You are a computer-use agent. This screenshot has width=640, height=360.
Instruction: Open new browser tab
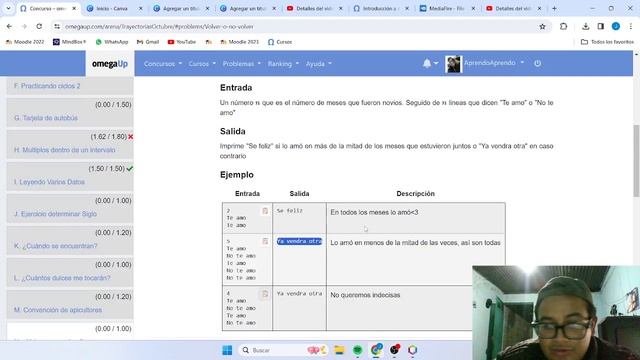coord(554,8)
